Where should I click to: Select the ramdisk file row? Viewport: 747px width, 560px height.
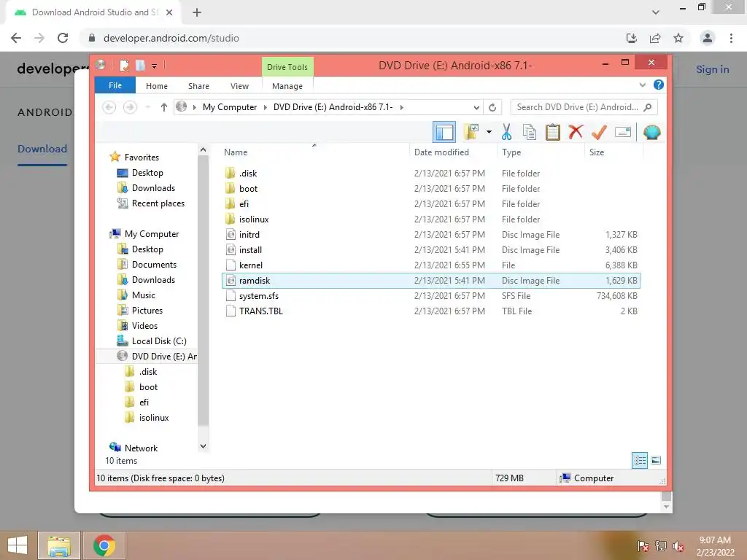[431, 281]
